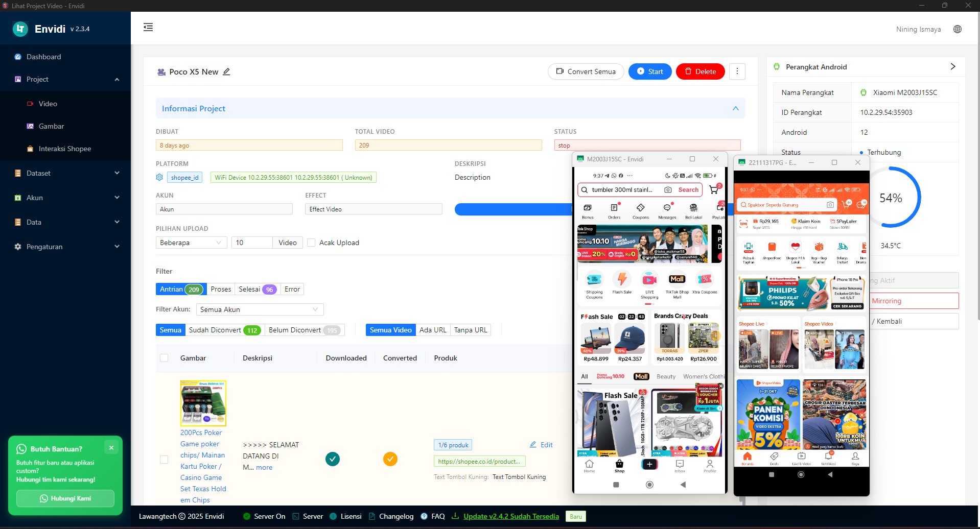Click the Downloaded teal checkmark icon
The image size is (980, 529).
[x=333, y=459]
